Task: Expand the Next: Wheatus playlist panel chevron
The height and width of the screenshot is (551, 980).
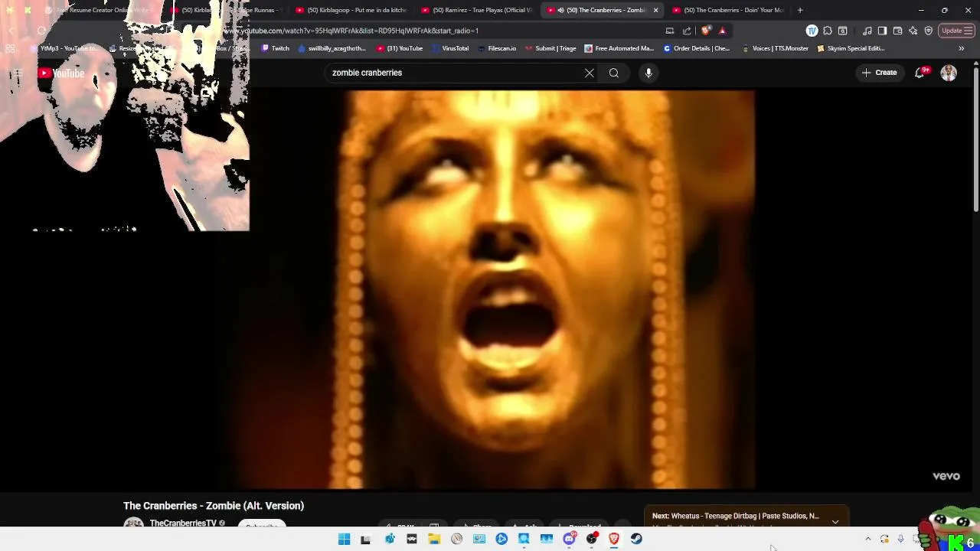Action: 835,521
